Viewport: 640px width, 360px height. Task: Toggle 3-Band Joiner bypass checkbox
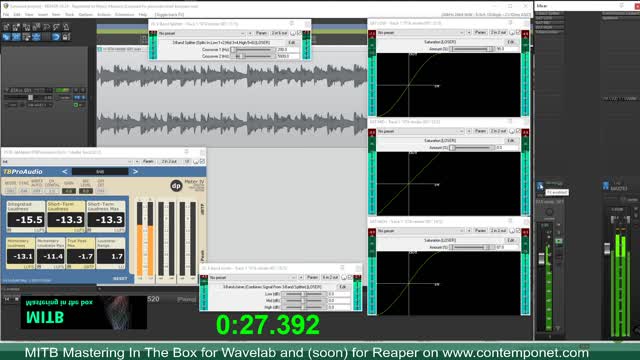click(350, 278)
